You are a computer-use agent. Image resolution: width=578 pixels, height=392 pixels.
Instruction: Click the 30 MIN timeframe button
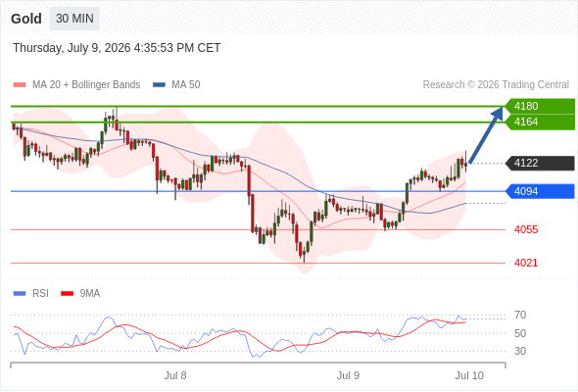[74, 19]
